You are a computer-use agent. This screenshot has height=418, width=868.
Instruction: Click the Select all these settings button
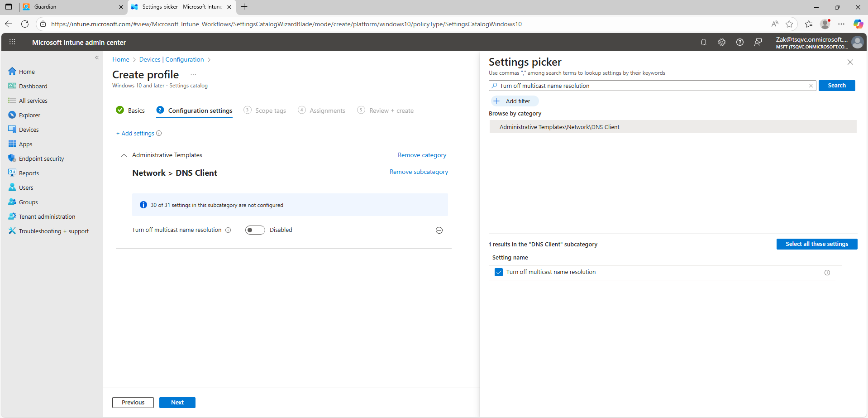click(816, 244)
